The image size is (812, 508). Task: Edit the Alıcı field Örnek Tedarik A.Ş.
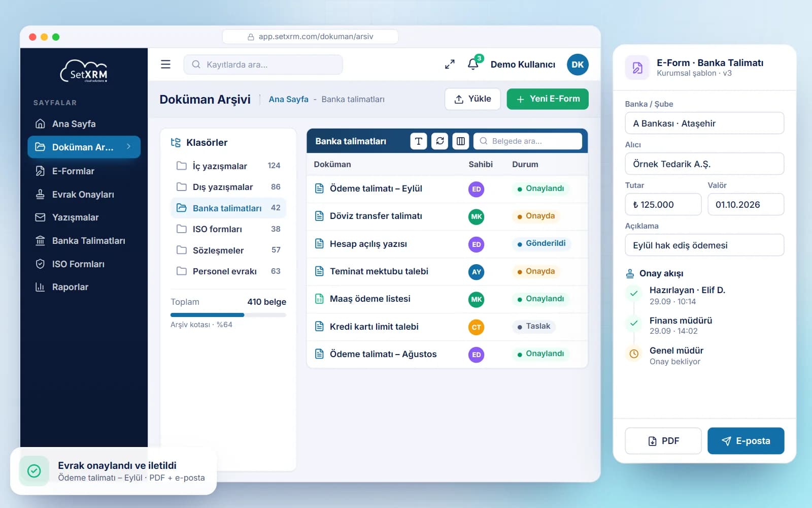(x=704, y=164)
